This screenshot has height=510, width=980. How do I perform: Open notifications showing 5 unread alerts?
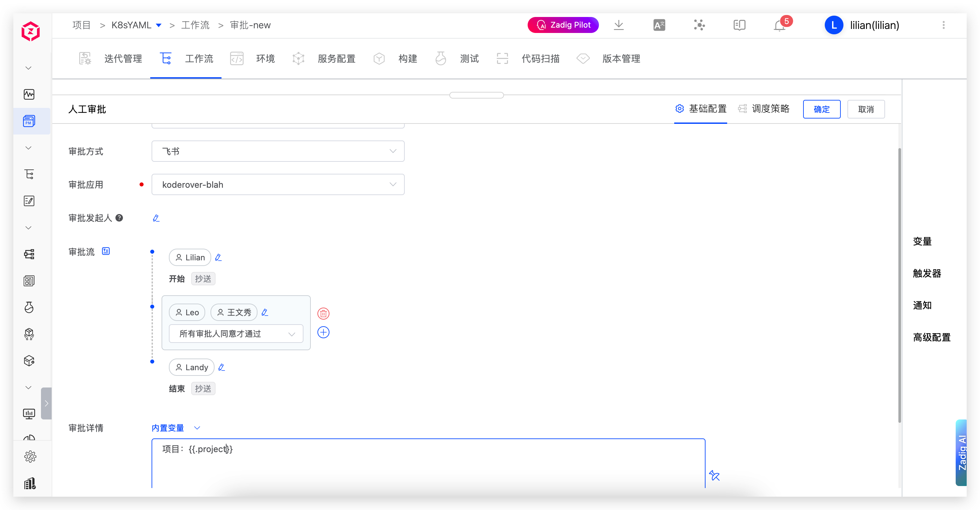778,25
